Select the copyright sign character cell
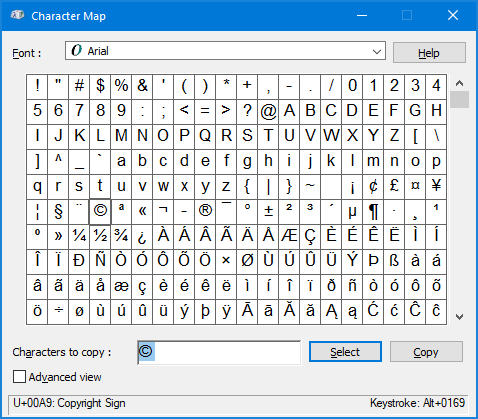478x419 pixels. pyautogui.click(x=100, y=212)
